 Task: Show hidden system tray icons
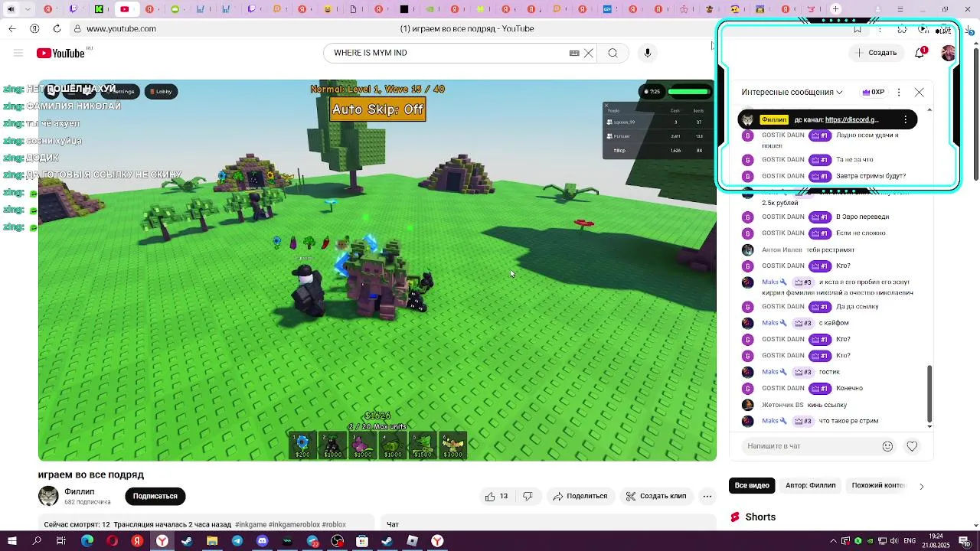click(835, 541)
